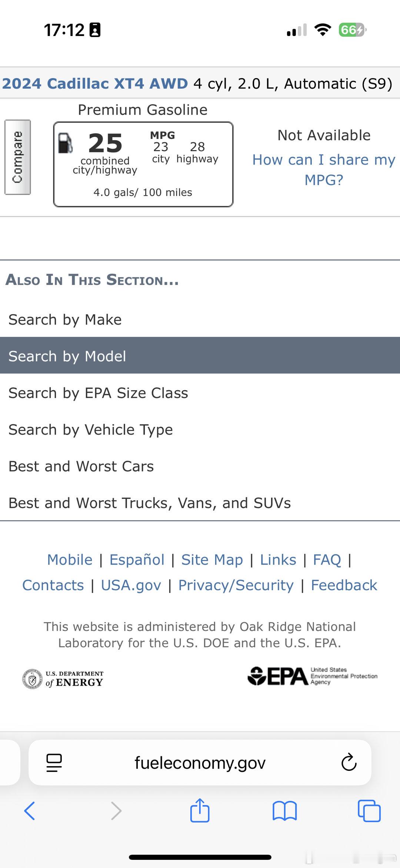Select Search by Model menu item
The image size is (400, 868).
(x=67, y=356)
